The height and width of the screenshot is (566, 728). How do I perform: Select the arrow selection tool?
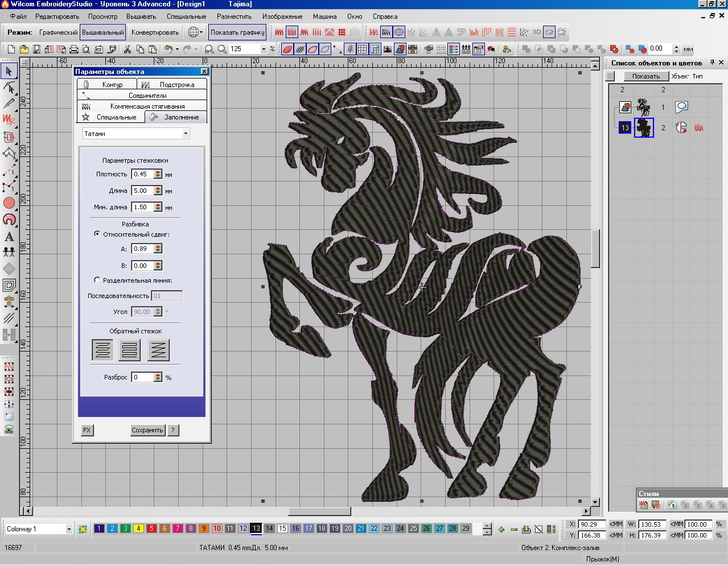coord(9,71)
